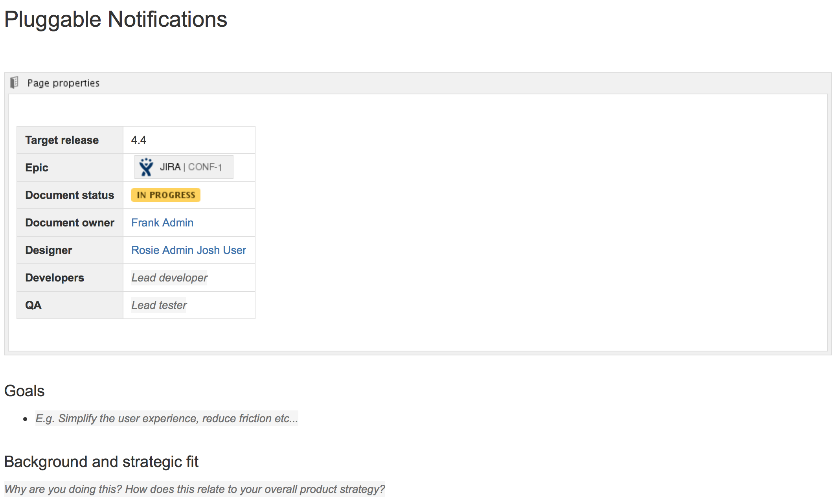Click the Josh User designer link
This screenshot has height=504, width=838.
pos(221,250)
